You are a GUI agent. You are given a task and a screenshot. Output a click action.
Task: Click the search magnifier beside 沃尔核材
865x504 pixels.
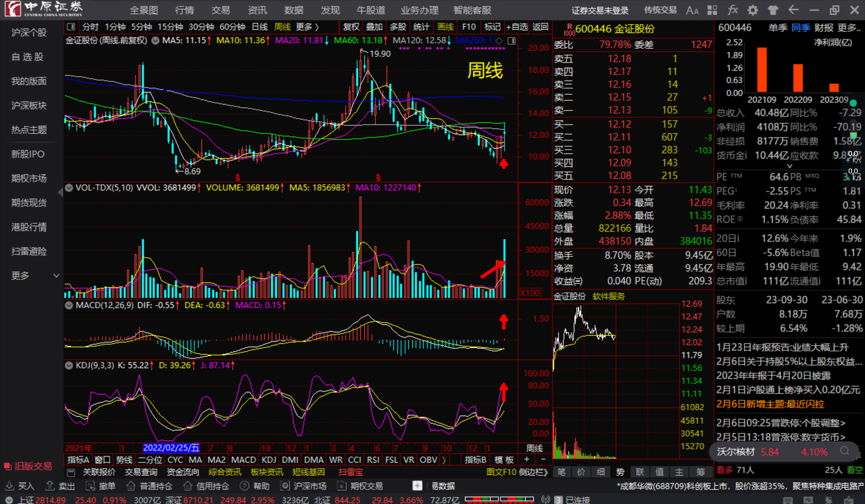tap(845, 451)
